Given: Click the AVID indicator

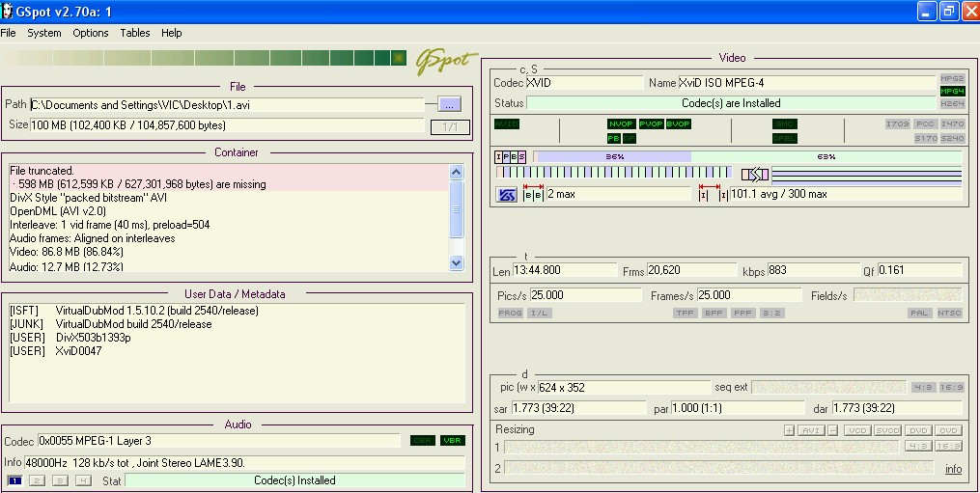Looking at the screenshot, I should (x=506, y=124).
